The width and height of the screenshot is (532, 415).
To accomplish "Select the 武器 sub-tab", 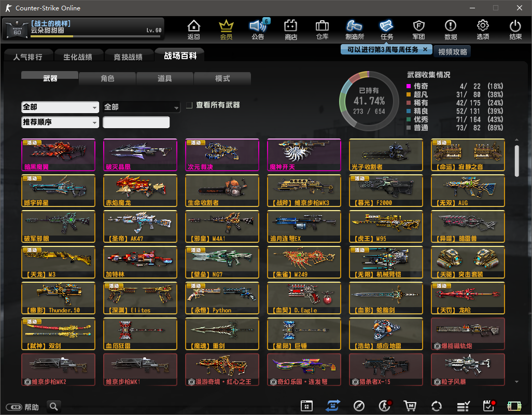I will pos(50,78).
